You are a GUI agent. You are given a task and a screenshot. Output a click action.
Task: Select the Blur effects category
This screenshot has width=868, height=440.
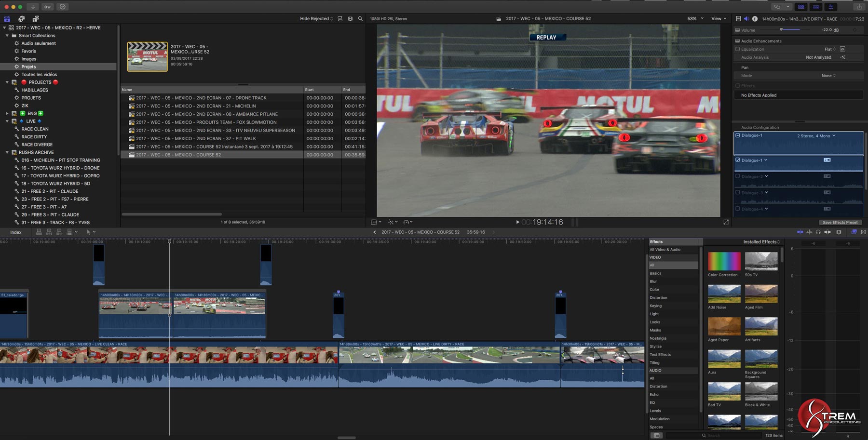pyautogui.click(x=653, y=281)
